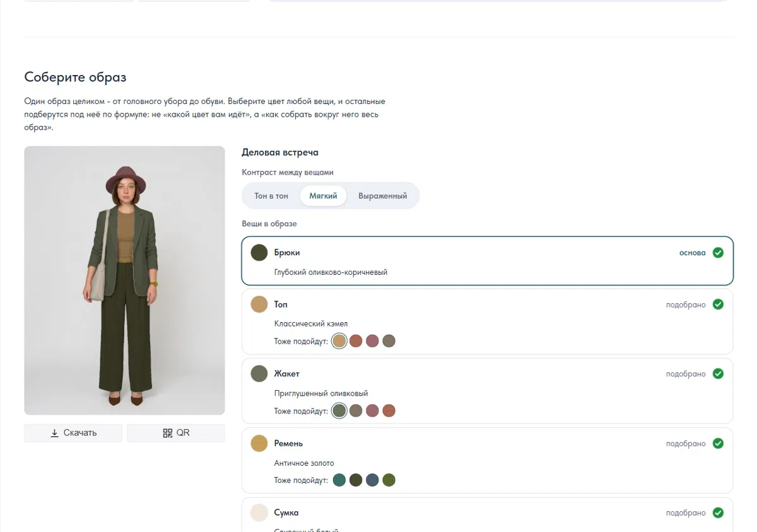
Task: Pick the selected camel alternative in Топ row
Action: point(339,341)
